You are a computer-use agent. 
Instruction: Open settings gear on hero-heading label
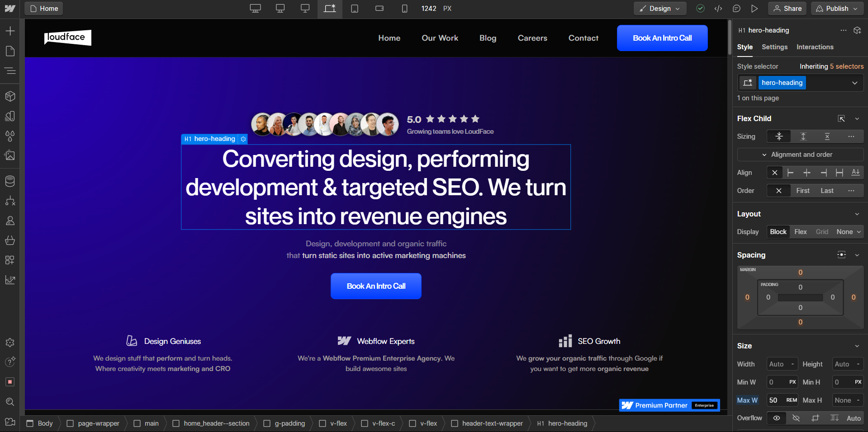tap(243, 139)
